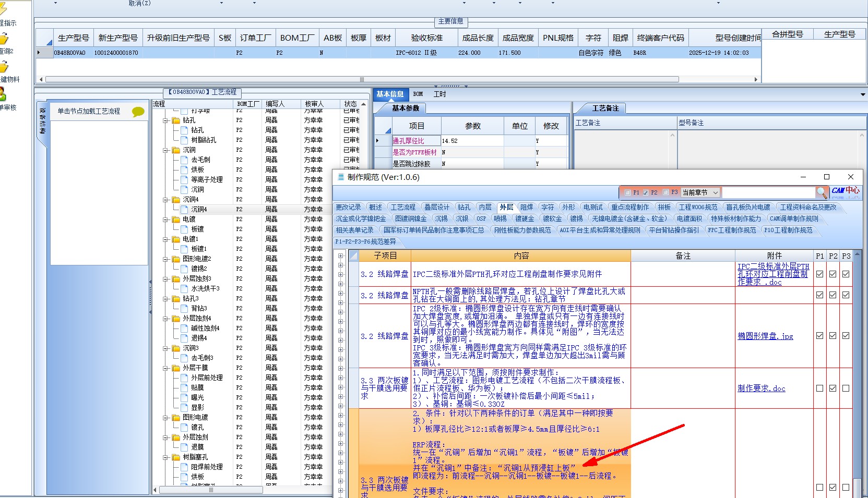Click the folder icon of the 电镀 node
868x498 pixels.
176,219
